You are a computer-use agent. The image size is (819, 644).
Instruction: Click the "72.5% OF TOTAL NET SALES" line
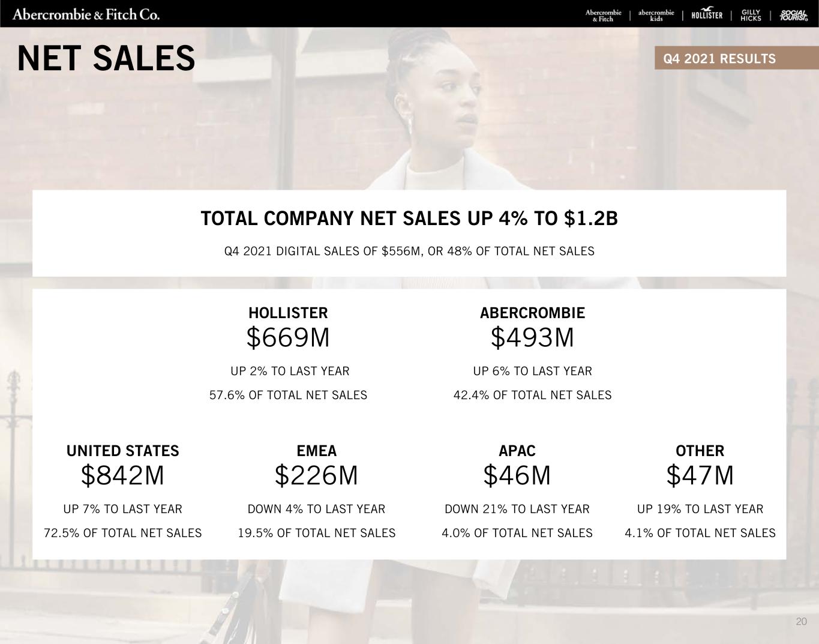(x=122, y=533)
